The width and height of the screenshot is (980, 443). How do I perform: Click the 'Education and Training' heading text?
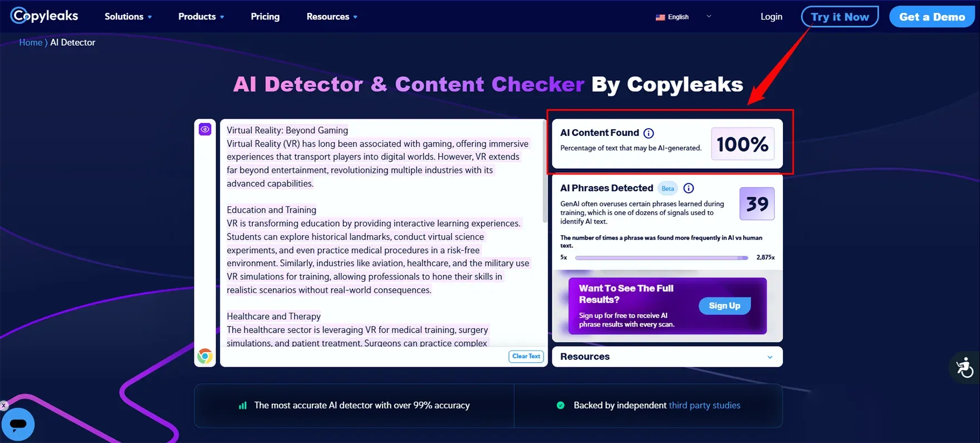pyautogui.click(x=271, y=210)
